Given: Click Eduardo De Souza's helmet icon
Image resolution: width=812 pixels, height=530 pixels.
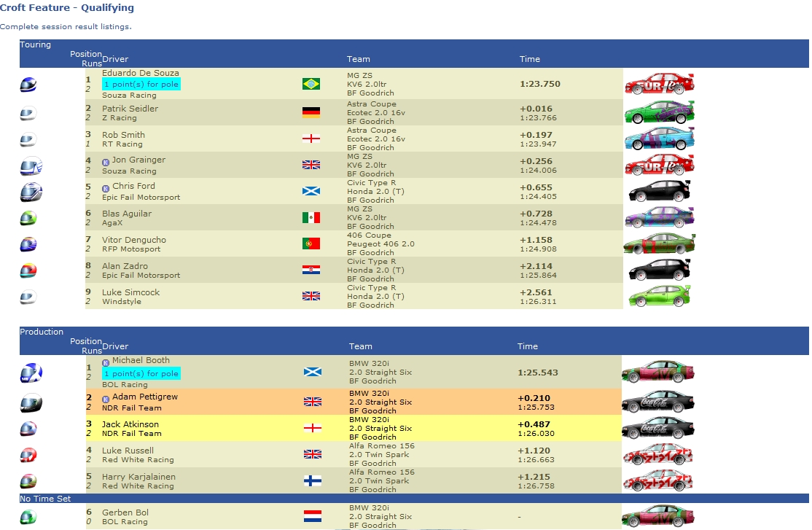Looking at the screenshot, I should click(28, 85).
